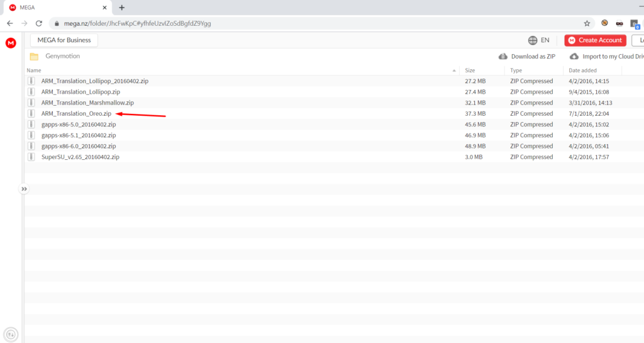Screen dimensions: 644x343
Task: Select gapps-x86-6.0_20160402.zip file name
Action: pos(79,146)
